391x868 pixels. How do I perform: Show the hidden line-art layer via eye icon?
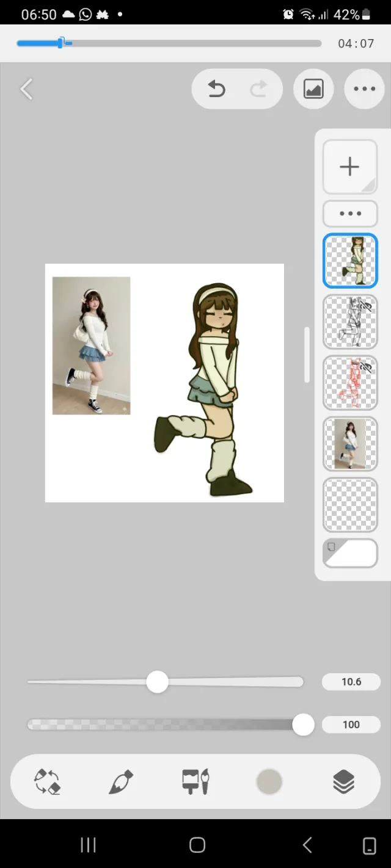[x=366, y=305]
